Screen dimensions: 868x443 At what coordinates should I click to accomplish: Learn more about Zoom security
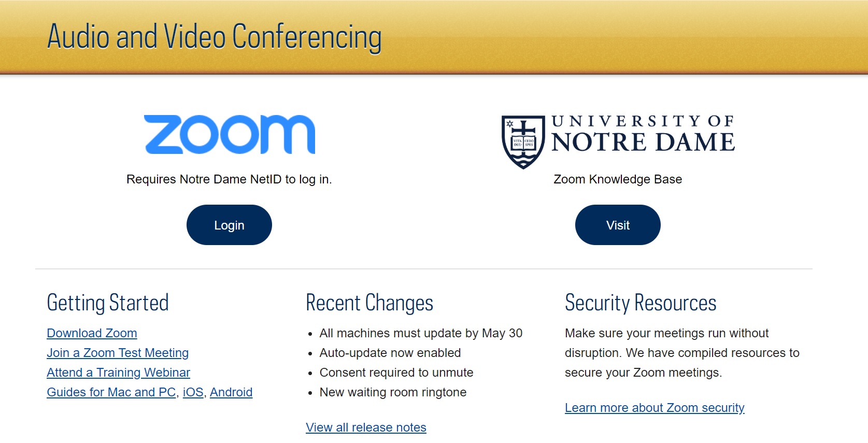click(x=654, y=408)
